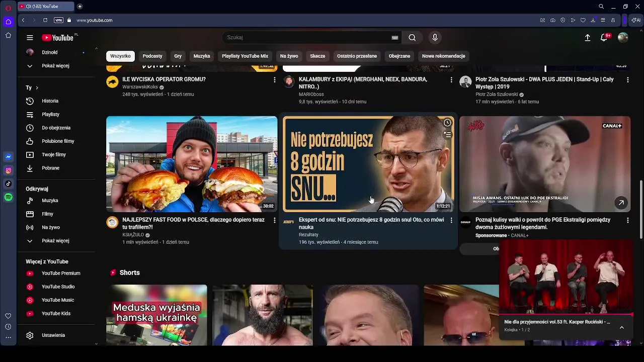Select the Wszystko filter chip
Screen dimensions: 644x362
pyautogui.click(x=120, y=56)
